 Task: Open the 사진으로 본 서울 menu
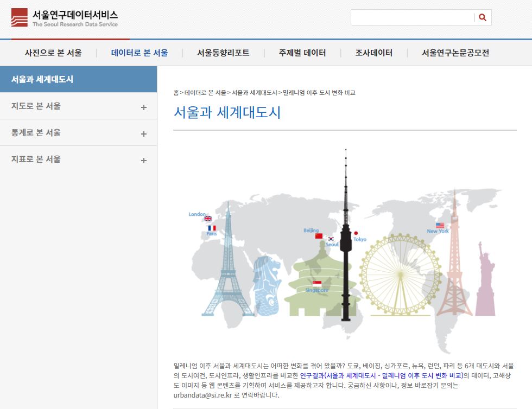53,53
